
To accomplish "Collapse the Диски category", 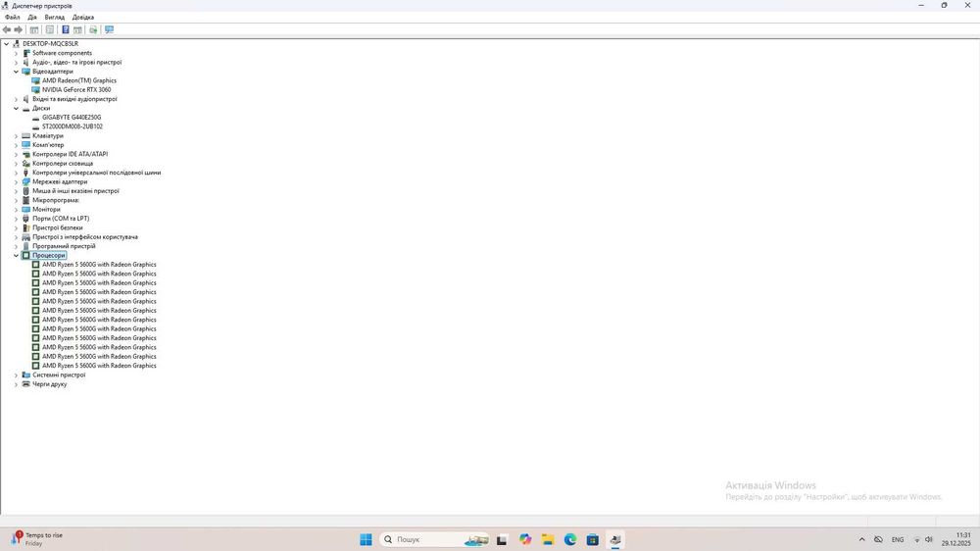I will click(x=17, y=108).
